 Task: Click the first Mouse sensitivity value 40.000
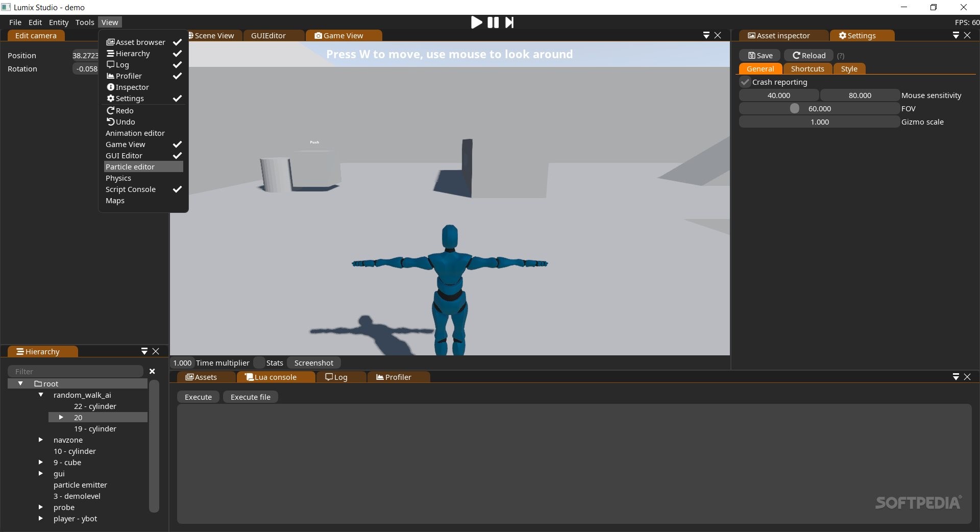pos(779,95)
